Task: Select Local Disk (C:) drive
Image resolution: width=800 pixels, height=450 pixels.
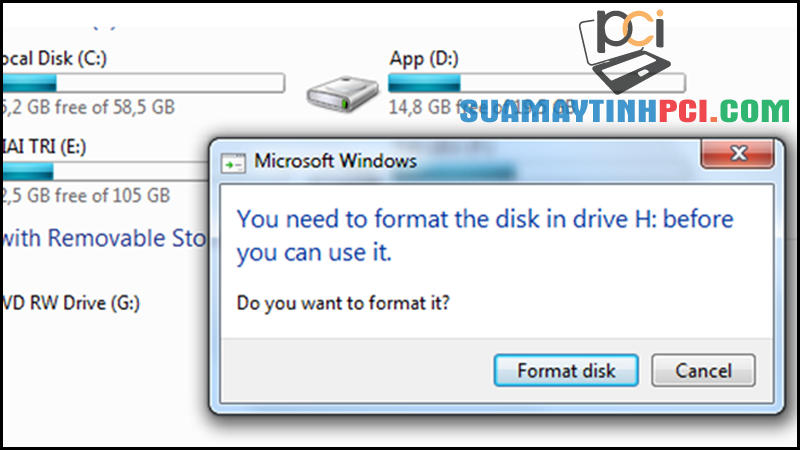Action: 54,59
